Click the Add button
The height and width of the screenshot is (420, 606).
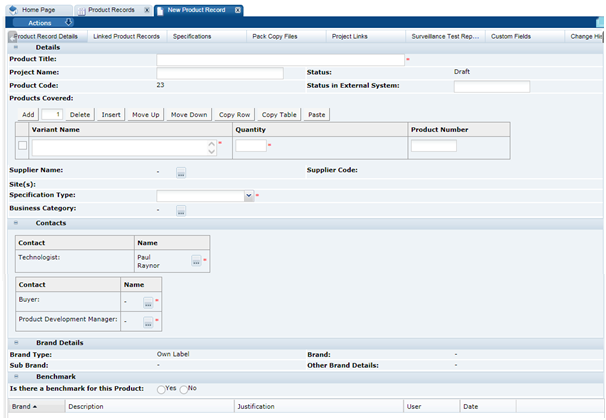tap(28, 115)
